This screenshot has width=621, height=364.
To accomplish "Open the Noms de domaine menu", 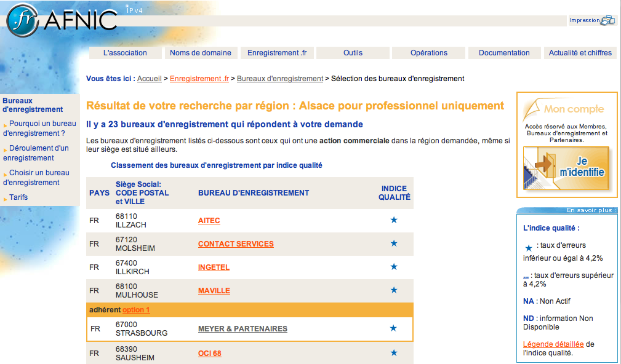I will pyautogui.click(x=201, y=53).
